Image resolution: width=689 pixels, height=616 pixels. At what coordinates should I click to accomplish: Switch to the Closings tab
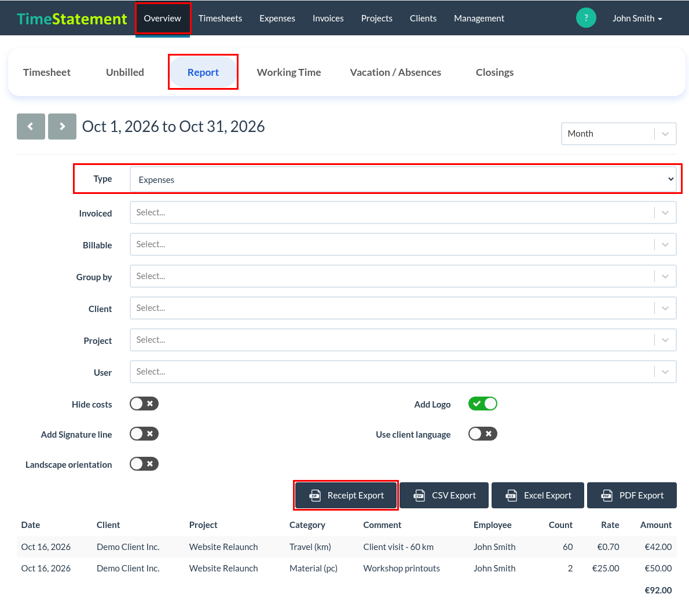coord(495,72)
